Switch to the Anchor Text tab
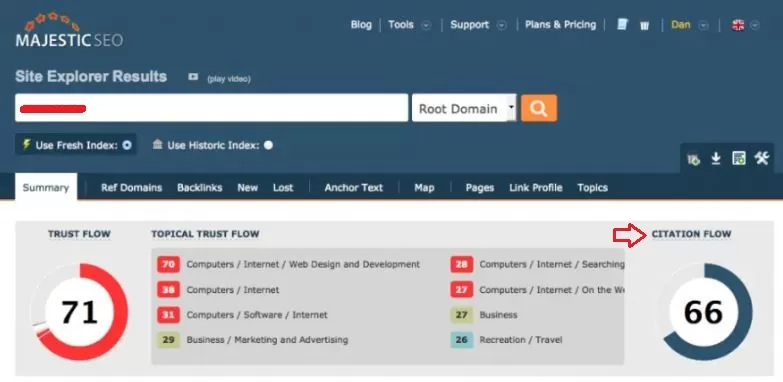Screen dimensions: 783x382 coord(354,188)
